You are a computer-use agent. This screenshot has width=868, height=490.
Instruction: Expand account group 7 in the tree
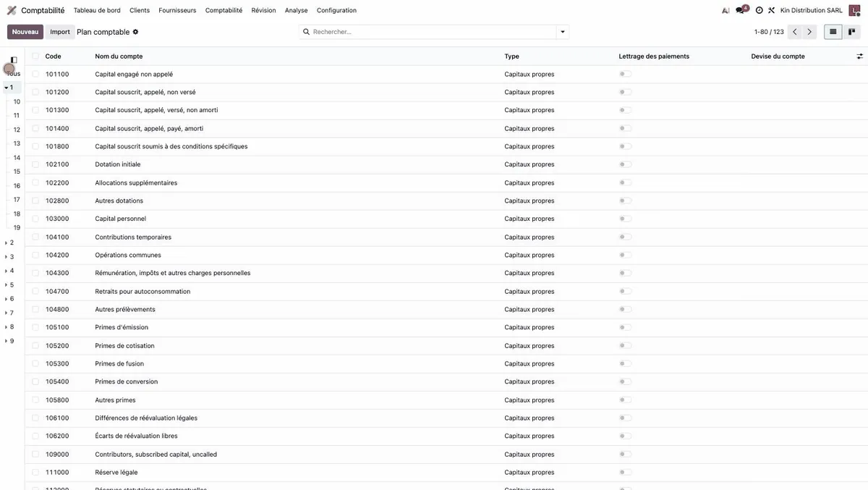(7, 313)
